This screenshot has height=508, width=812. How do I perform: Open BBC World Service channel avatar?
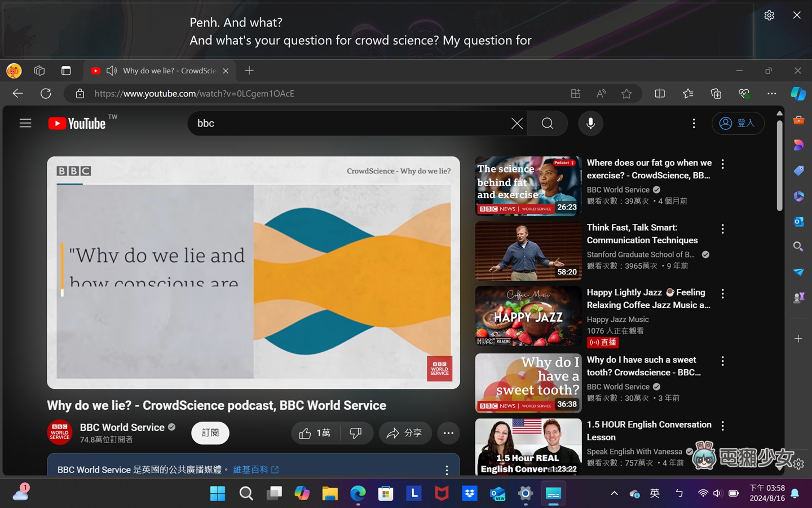[59, 432]
